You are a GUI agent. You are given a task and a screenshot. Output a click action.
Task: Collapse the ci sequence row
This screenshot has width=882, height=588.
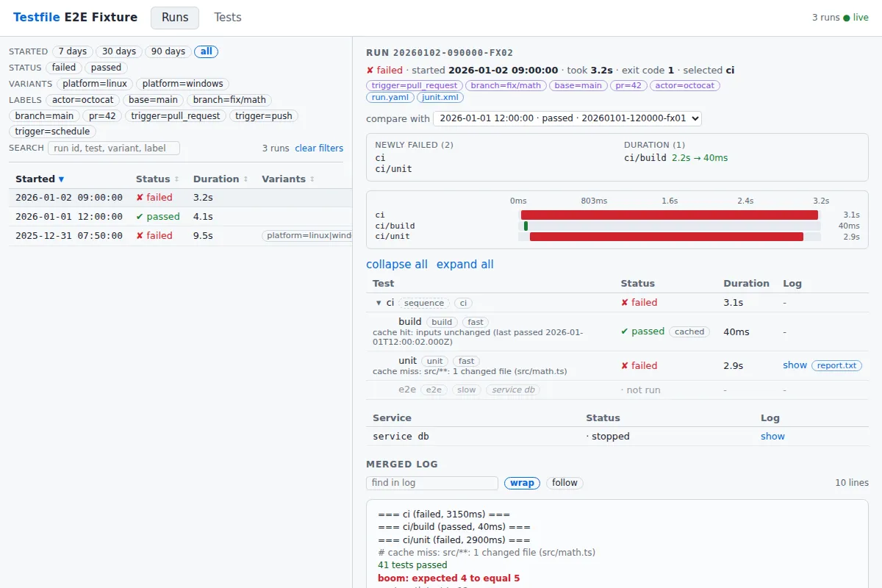tap(379, 303)
